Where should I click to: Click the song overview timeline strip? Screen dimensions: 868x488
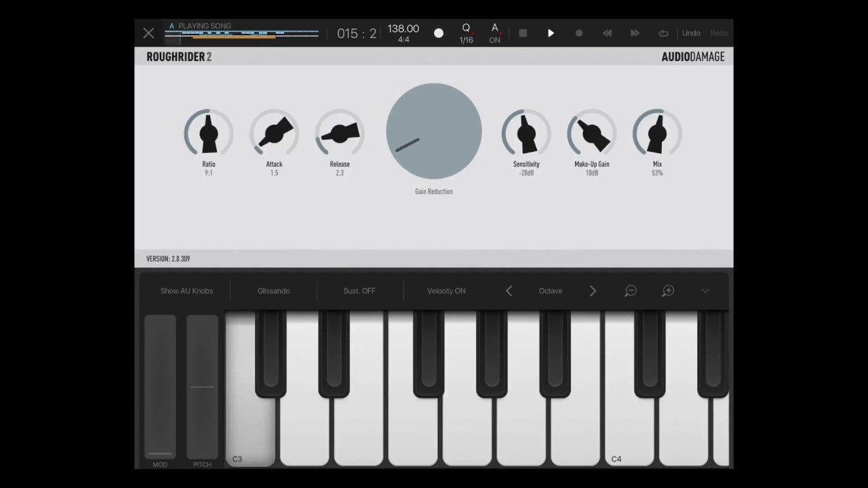tap(241, 34)
